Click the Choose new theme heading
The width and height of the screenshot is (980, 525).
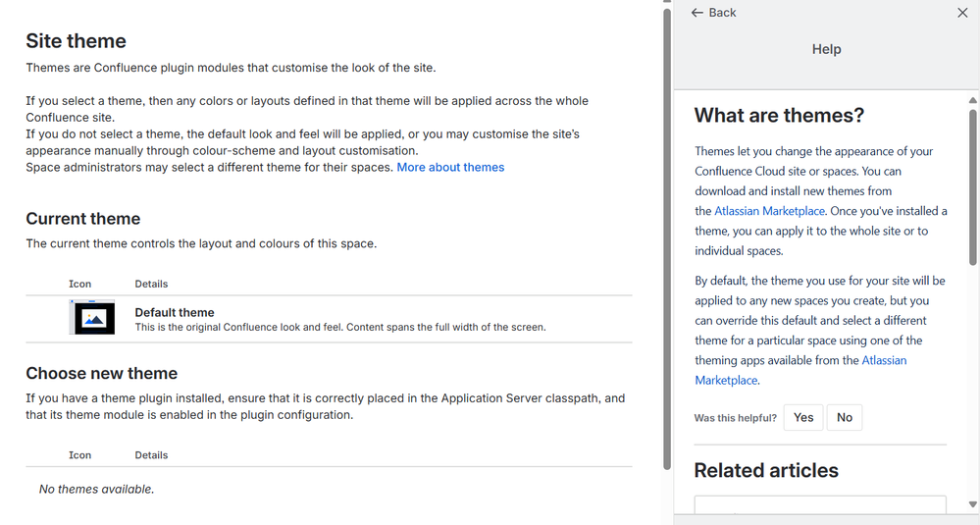tap(101, 373)
